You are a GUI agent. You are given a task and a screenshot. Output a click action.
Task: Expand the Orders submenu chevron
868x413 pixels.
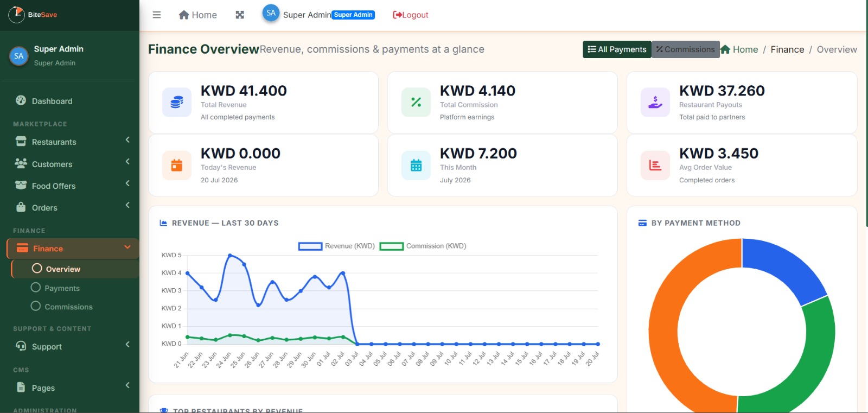tap(127, 205)
